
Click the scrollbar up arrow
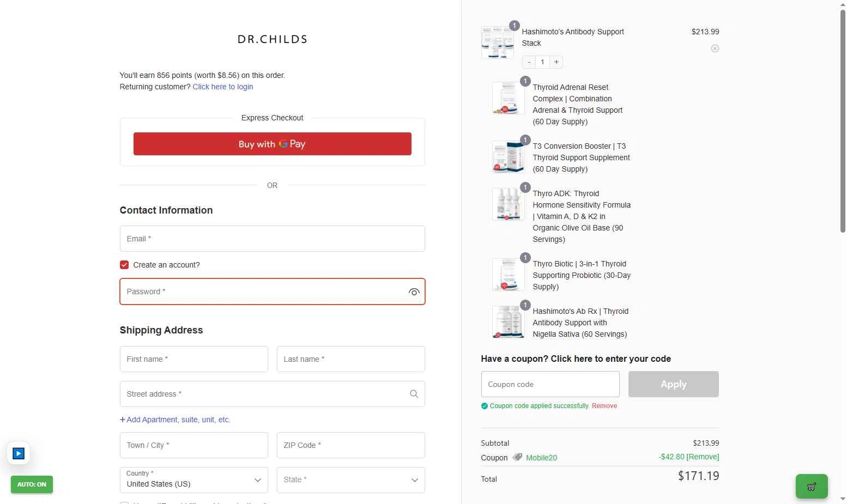(843, 4)
